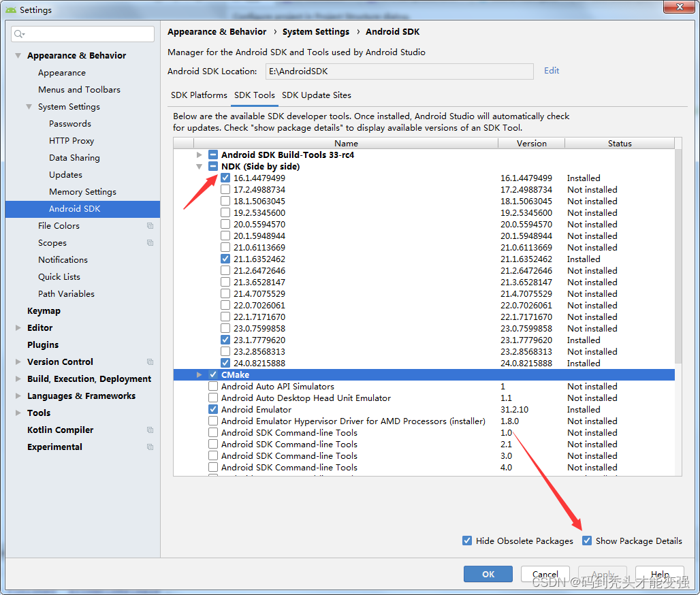Image resolution: width=700 pixels, height=595 pixels.
Task: Open HTTP Proxy settings
Action: pyautogui.click(x=71, y=141)
